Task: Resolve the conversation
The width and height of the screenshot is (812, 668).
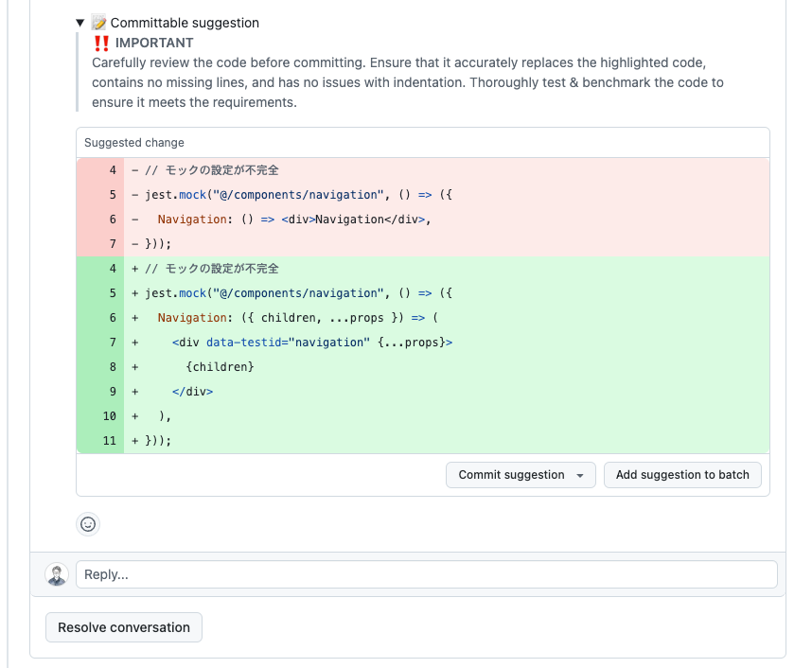Action: point(123,626)
